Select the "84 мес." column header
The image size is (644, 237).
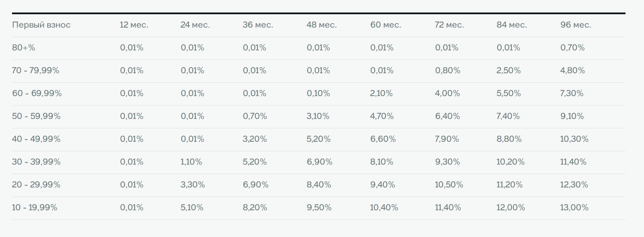[512, 25]
